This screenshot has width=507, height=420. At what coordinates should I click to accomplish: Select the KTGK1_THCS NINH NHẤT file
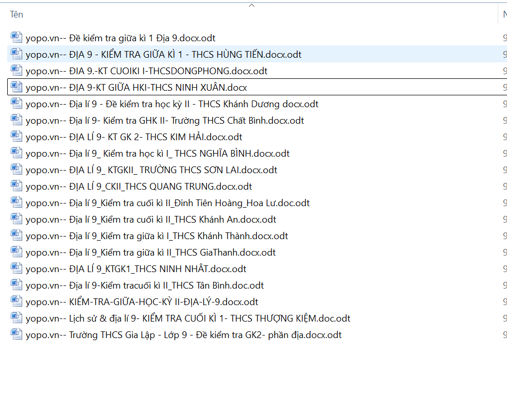point(136,269)
